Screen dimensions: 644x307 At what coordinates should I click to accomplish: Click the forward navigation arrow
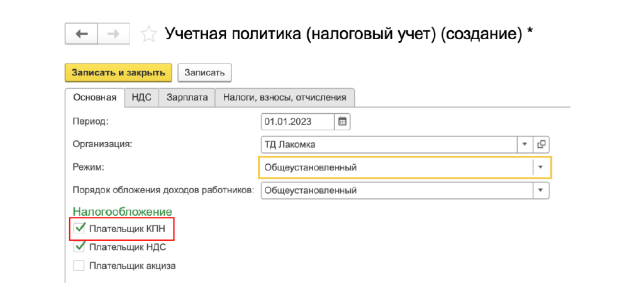coord(114,34)
